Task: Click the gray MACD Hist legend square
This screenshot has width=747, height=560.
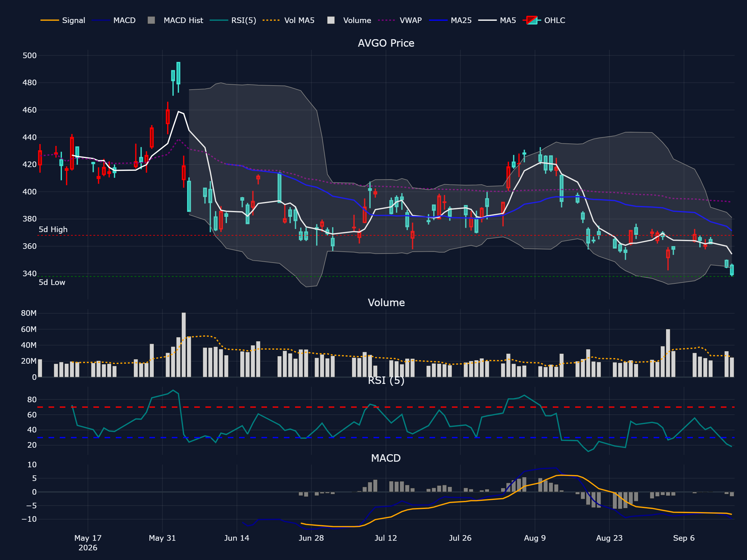Action: pyautogui.click(x=151, y=20)
